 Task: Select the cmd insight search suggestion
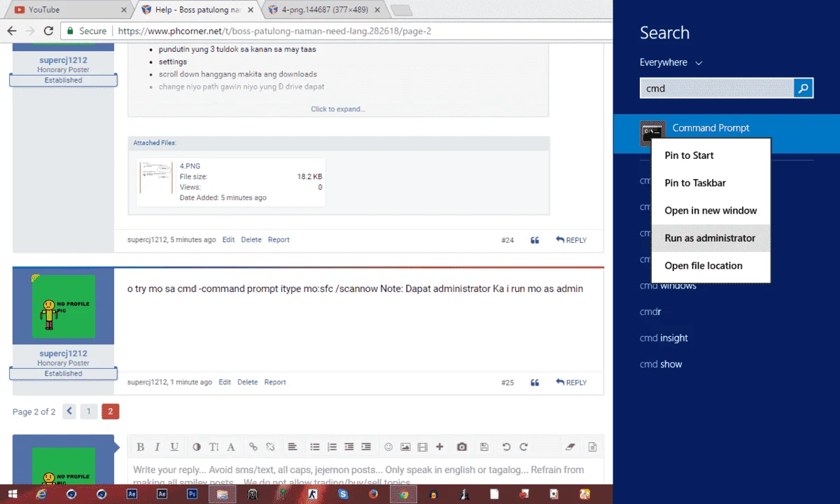pyautogui.click(x=664, y=338)
